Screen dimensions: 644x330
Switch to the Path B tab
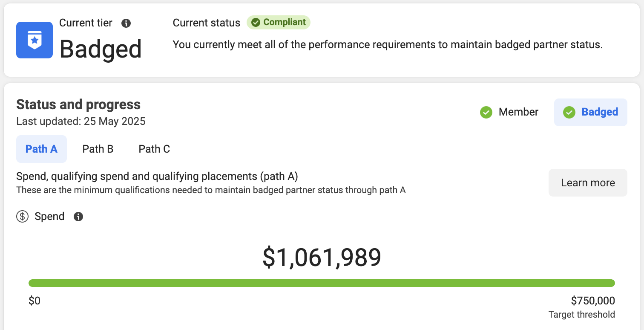pos(98,149)
